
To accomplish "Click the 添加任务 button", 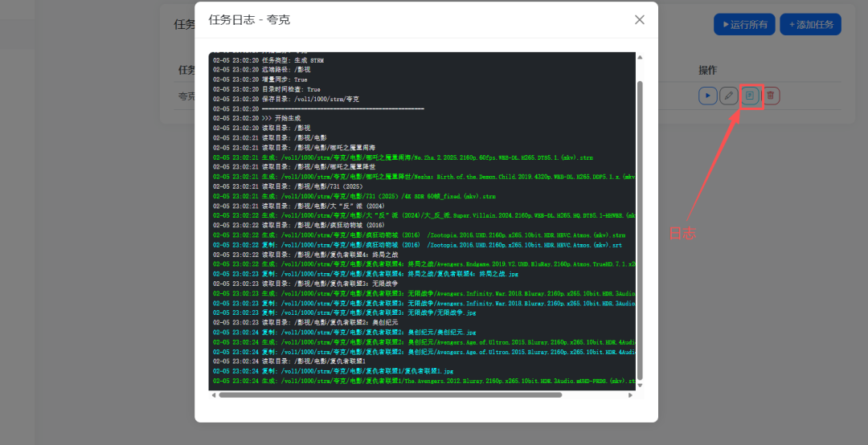I will coord(810,24).
